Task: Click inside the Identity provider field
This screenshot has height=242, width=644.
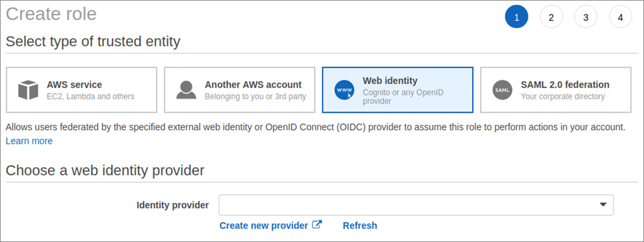Action: 409,205
